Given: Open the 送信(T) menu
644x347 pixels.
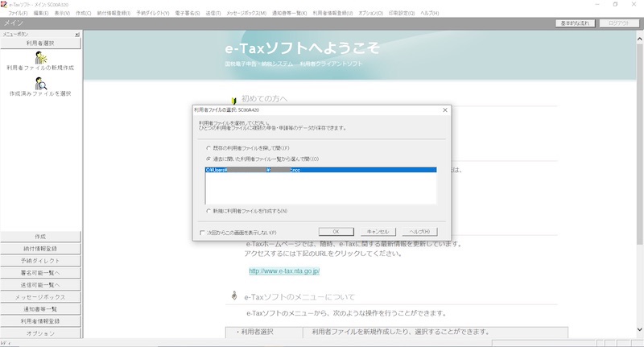Looking at the screenshot, I should tap(213, 13).
